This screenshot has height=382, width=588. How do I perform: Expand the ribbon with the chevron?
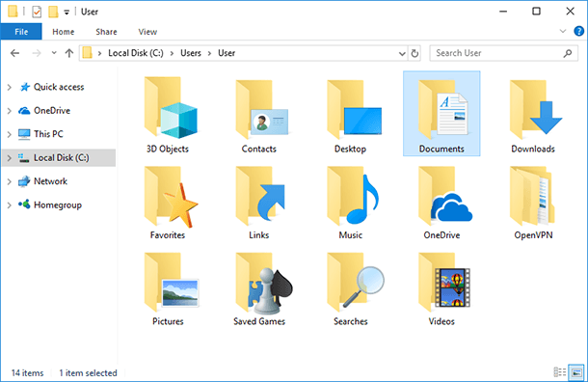[563, 31]
